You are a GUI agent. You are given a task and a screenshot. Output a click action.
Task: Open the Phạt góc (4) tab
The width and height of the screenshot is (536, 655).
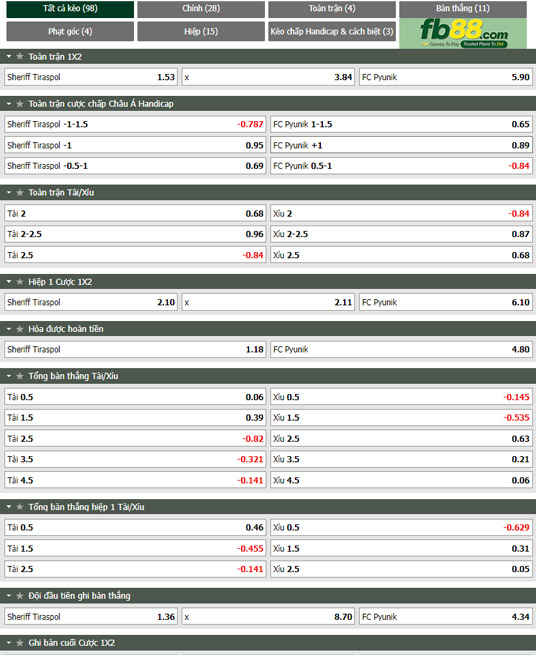(70, 32)
